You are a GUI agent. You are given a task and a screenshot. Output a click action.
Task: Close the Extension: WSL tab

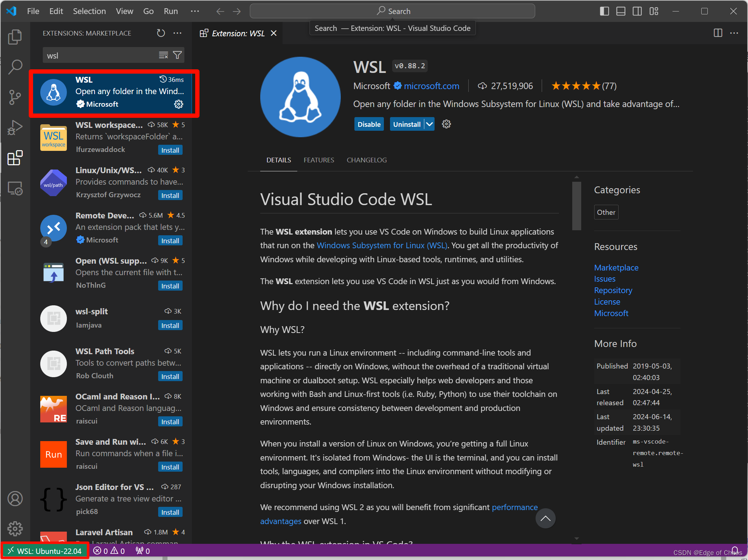[274, 33]
